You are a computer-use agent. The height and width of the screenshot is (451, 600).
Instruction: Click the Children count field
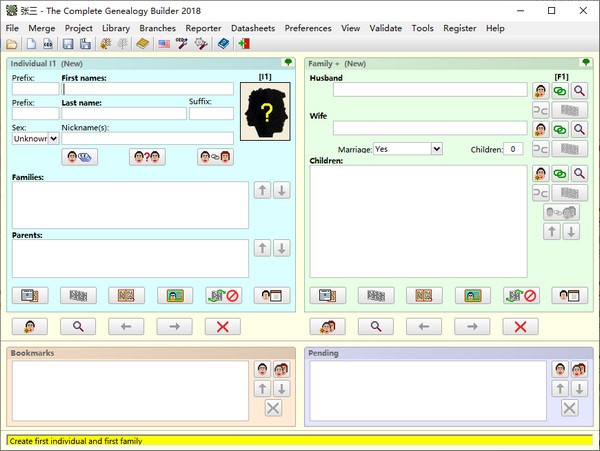click(512, 149)
